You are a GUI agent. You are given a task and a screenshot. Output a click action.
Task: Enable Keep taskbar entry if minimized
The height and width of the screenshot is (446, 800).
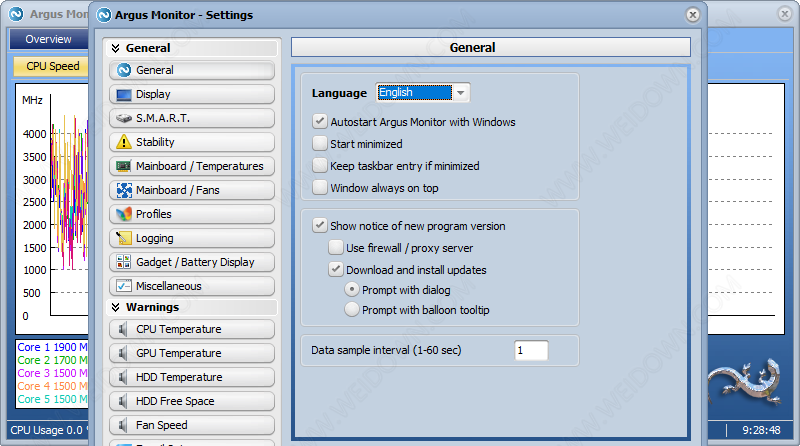coord(320,165)
